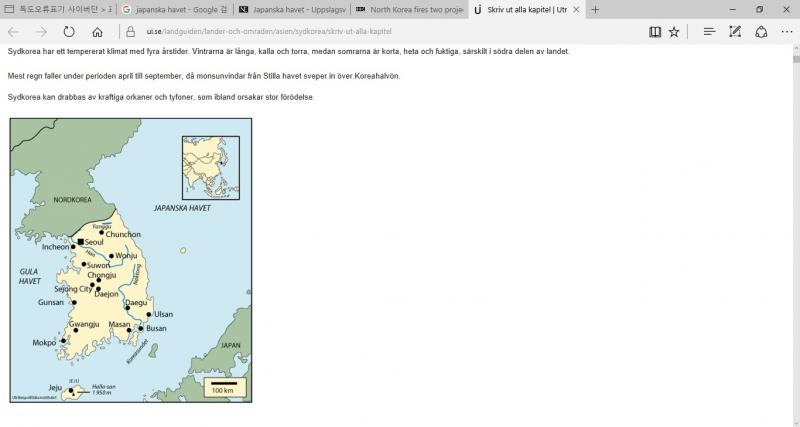Click the Forward navigation arrow
This screenshot has height=427, width=800.
[x=41, y=31]
